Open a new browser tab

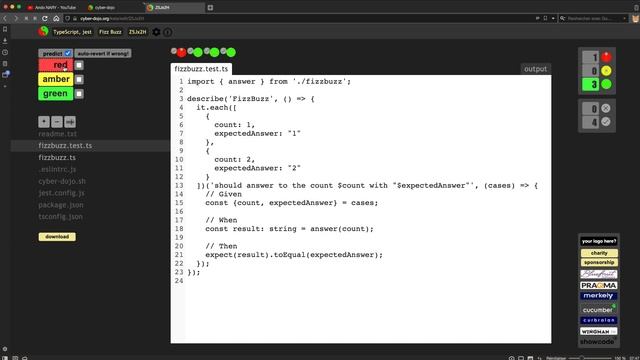click(x=210, y=7)
